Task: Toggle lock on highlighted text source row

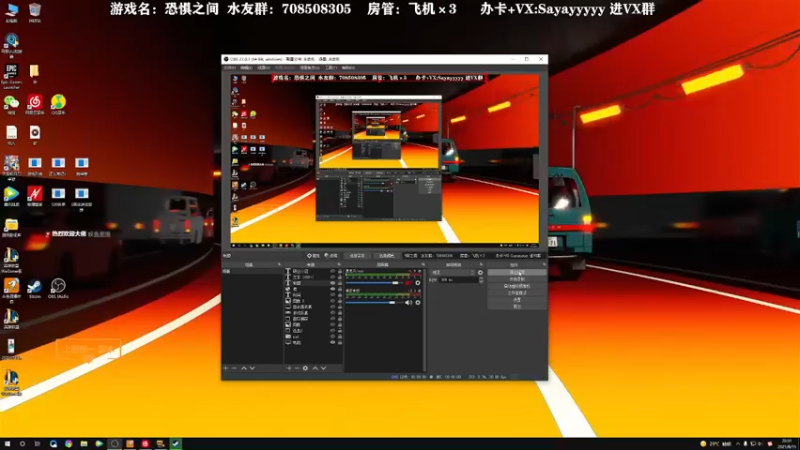Action: point(340,283)
